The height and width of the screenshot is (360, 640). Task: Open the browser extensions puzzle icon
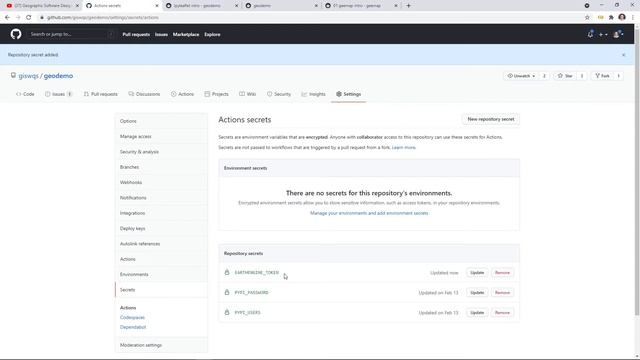click(611, 18)
